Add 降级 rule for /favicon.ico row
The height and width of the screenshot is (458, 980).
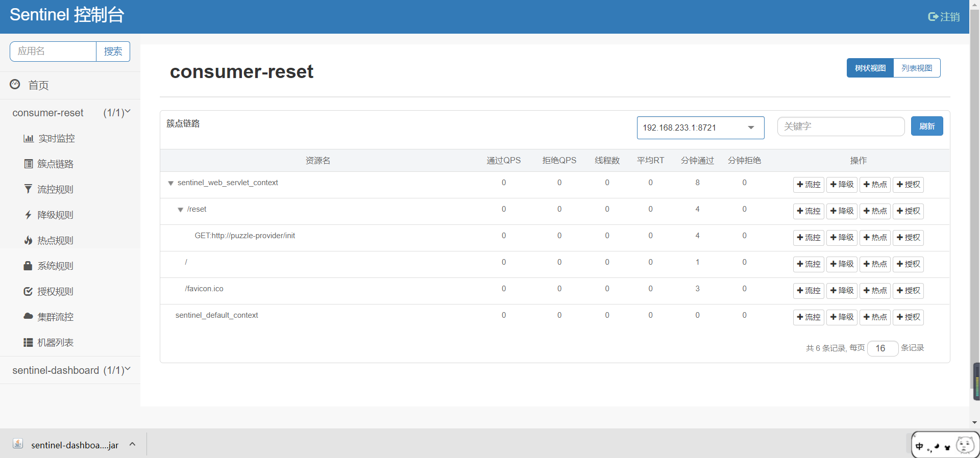tap(842, 291)
